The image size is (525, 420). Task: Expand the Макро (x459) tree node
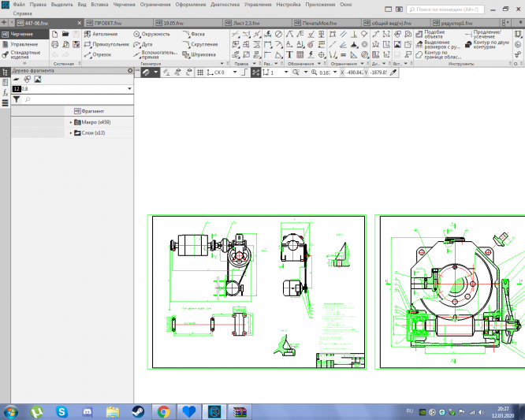tap(71, 122)
